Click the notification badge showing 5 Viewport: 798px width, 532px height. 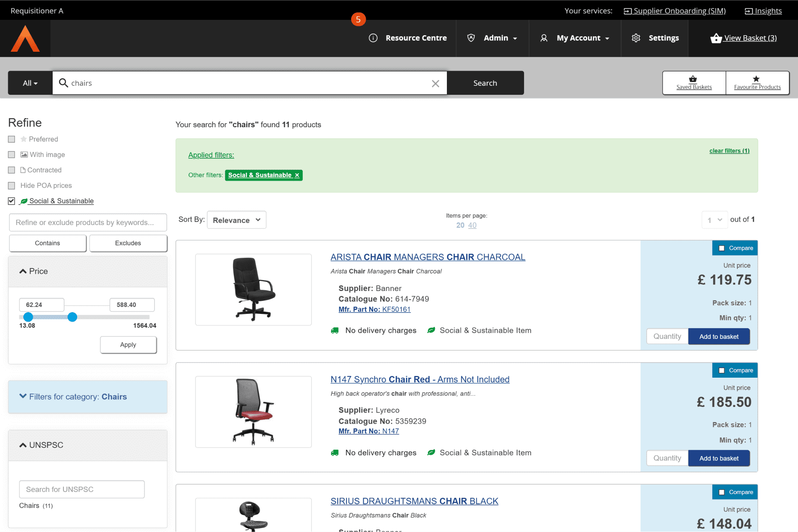(x=358, y=19)
